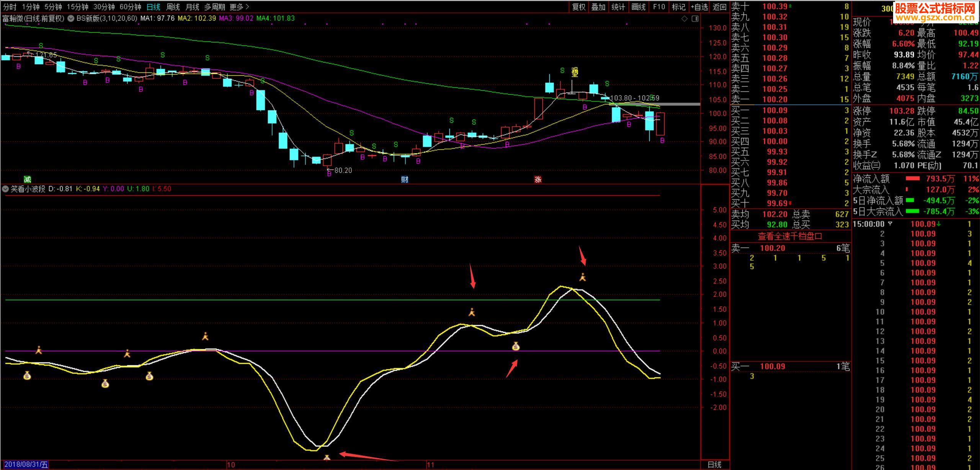Open 查看全速千档盘口 link
The image size is (980, 470).
pyautogui.click(x=790, y=236)
